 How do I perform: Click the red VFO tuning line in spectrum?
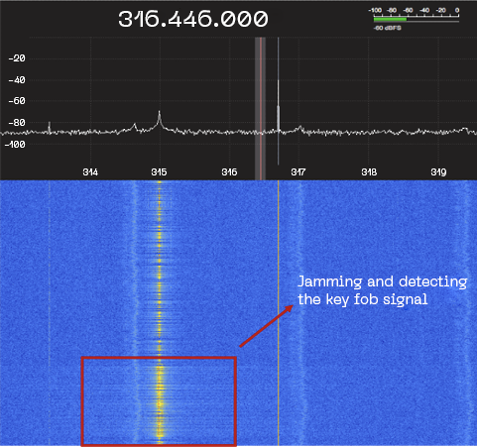[261, 108]
